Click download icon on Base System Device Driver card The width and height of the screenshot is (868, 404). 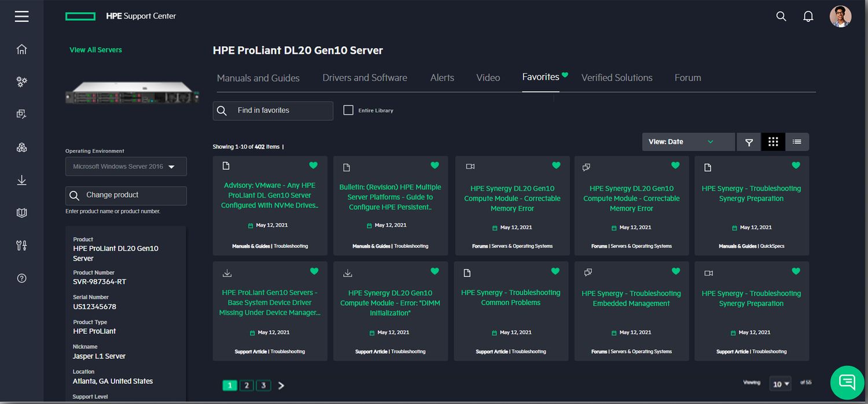(x=227, y=273)
